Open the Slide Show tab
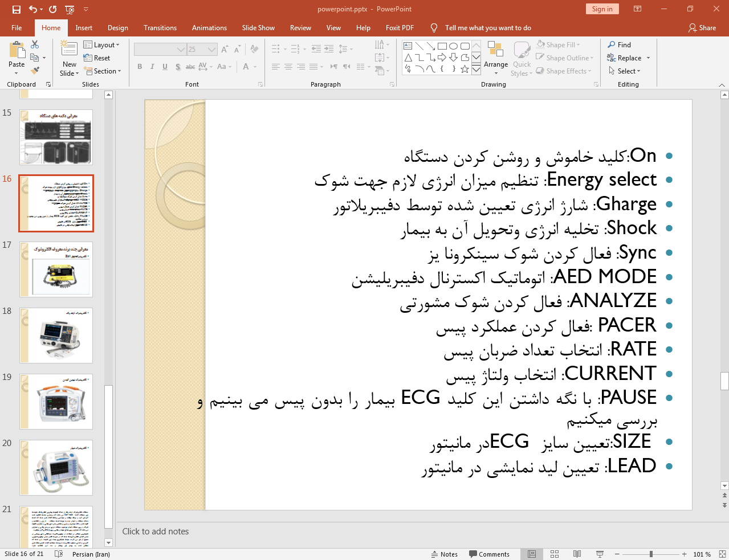The height and width of the screenshot is (560, 729). (x=258, y=27)
